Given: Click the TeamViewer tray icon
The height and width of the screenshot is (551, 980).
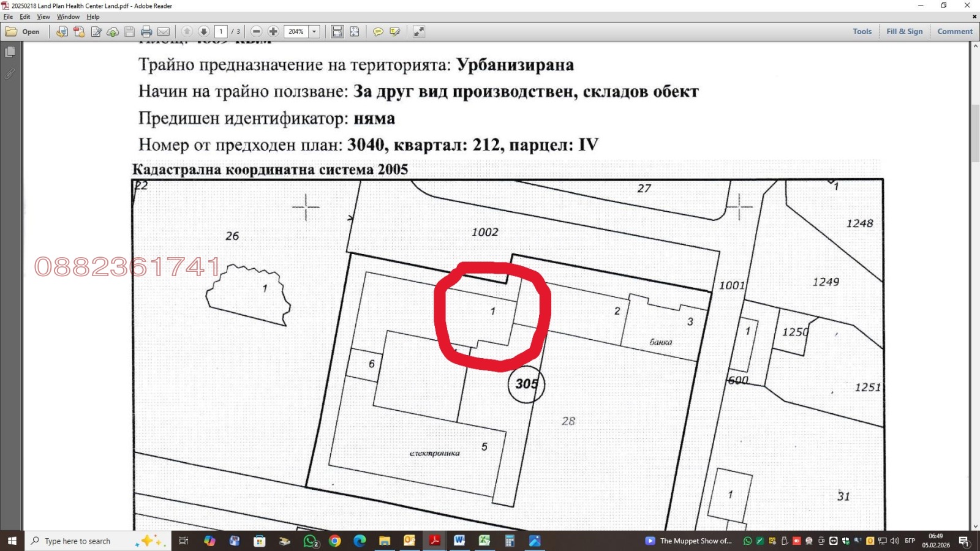Looking at the screenshot, I should 833,541.
